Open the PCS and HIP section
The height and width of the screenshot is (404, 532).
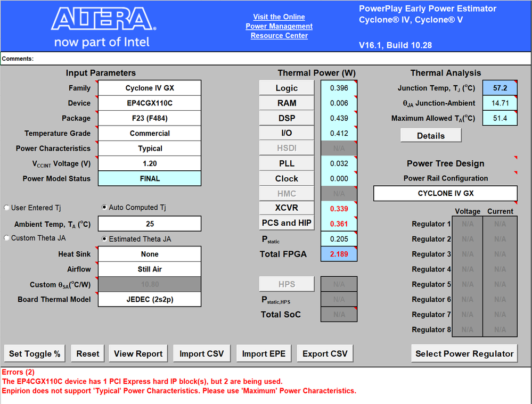coord(287,223)
